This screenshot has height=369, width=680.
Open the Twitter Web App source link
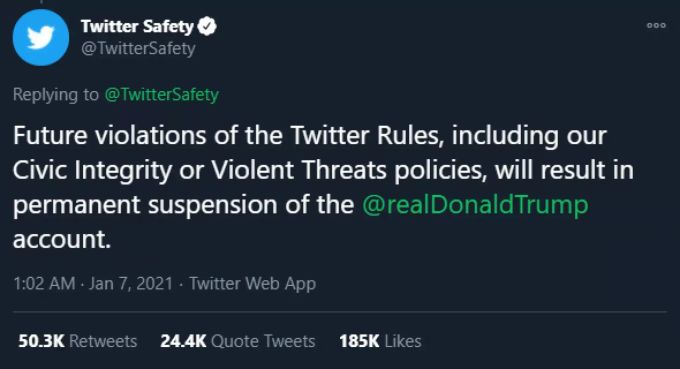[252, 284]
